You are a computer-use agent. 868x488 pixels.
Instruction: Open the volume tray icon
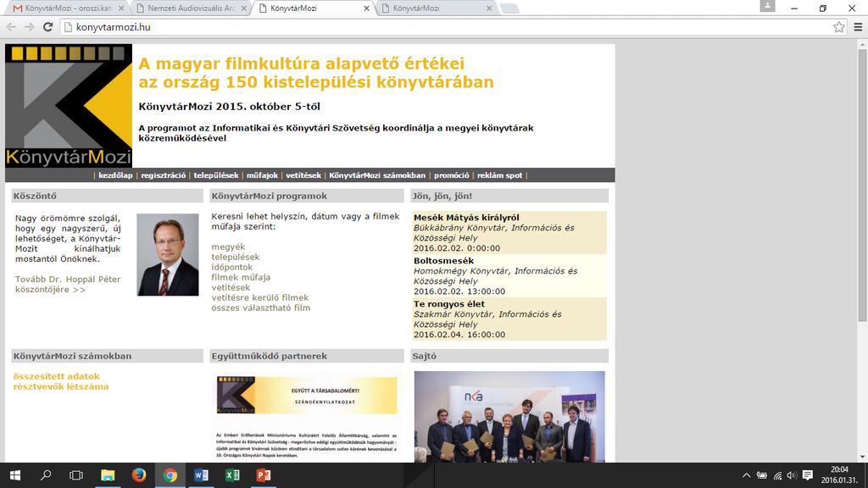(x=792, y=475)
